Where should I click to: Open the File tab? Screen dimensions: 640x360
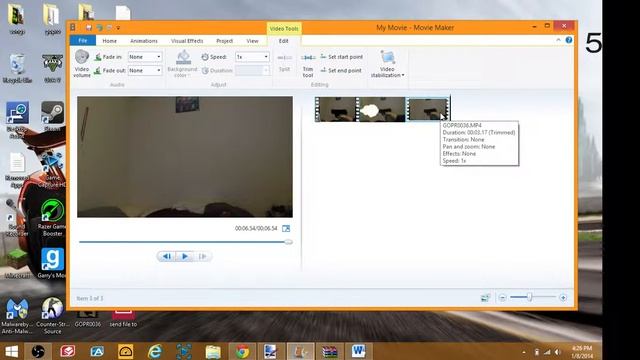pyautogui.click(x=83, y=40)
